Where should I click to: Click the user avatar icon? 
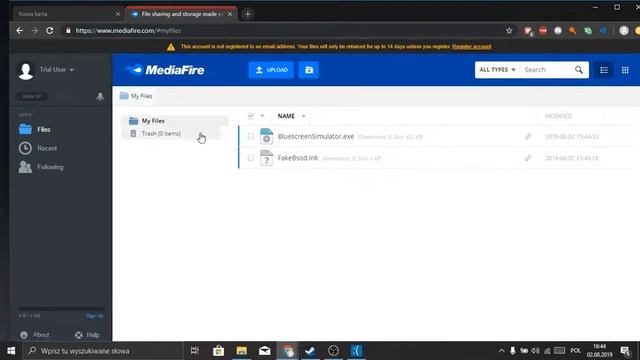pos(26,71)
